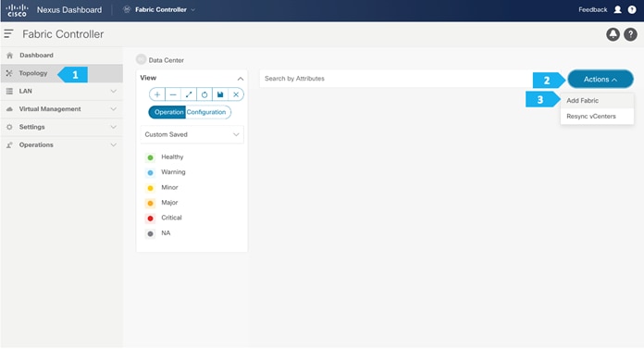Screen dimensions: 644x350
Task: Focus the Search by Attributes field
Action: coord(395,79)
